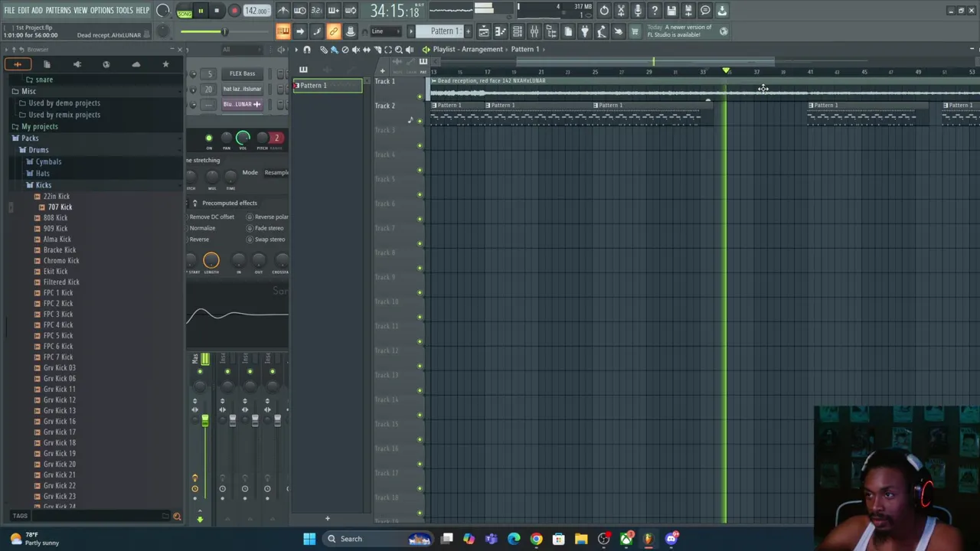Image resolution: width=980 pixels, height=551 pixels.
Task: Click the export/render save-as icon
Action: coord(688,11)
